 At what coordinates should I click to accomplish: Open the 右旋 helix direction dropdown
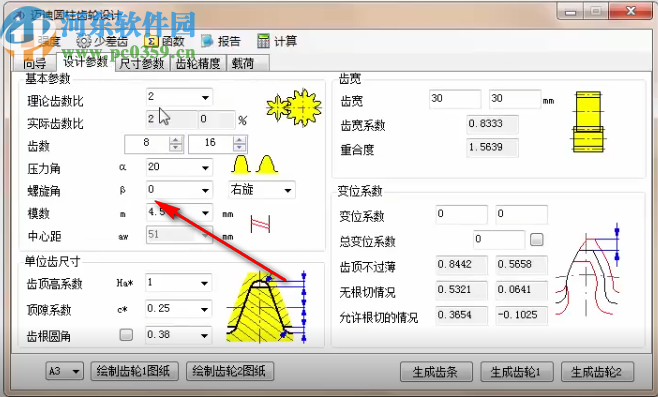288,191
